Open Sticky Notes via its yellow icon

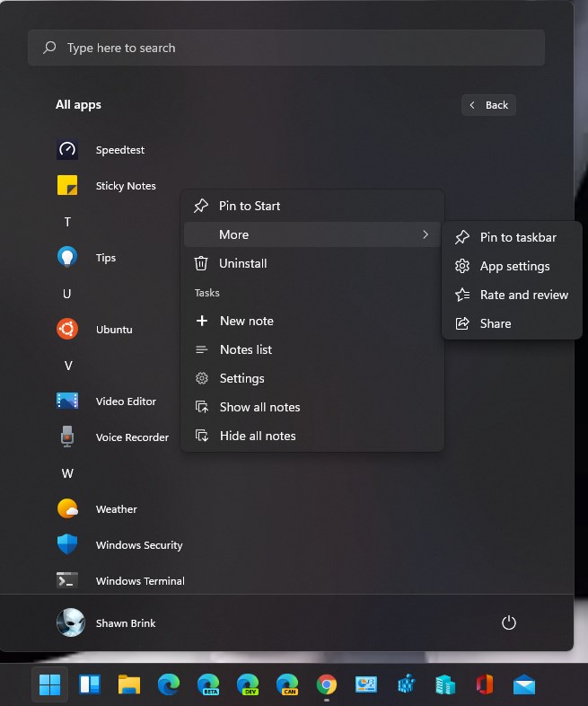[67, 186]
